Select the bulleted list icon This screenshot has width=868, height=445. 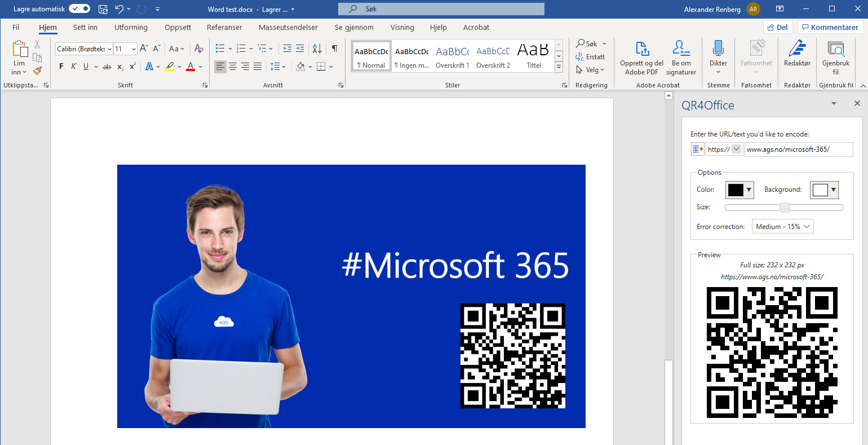coord(220,49)
